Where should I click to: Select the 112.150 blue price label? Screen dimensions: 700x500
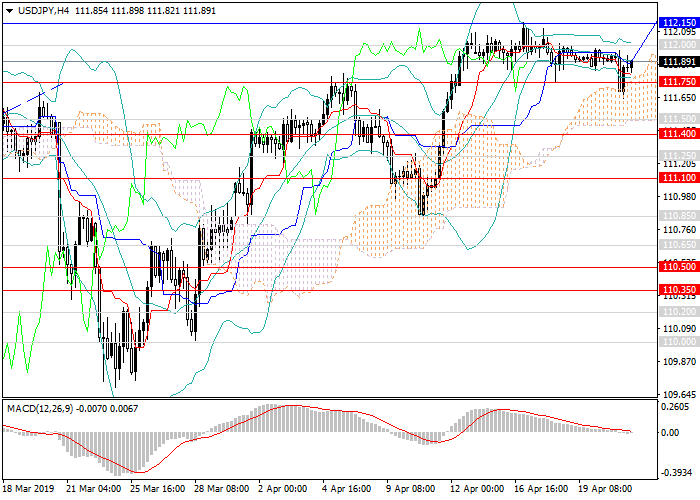(x=679, y=23)
